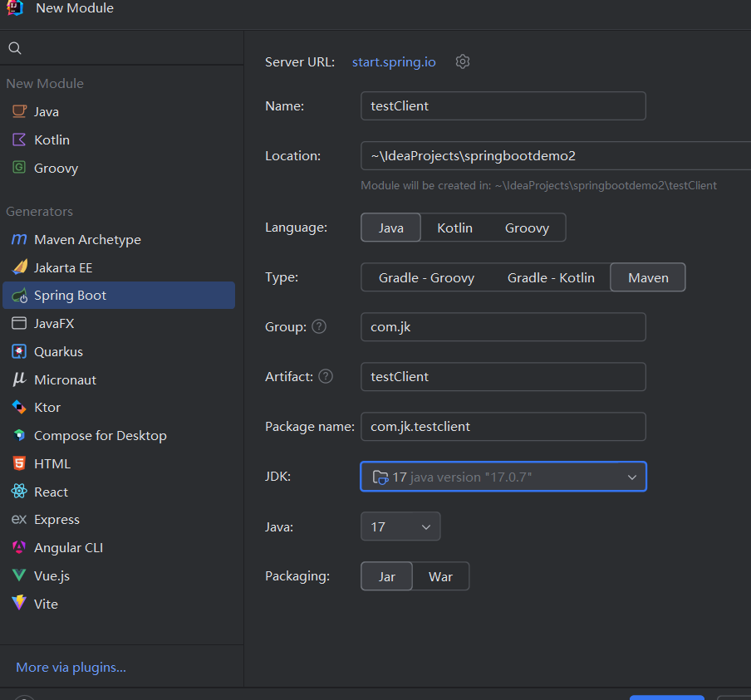This screenshot has width=751, height=700.
Task: Select Jakarta EE generator
Action: click(119, 267)
